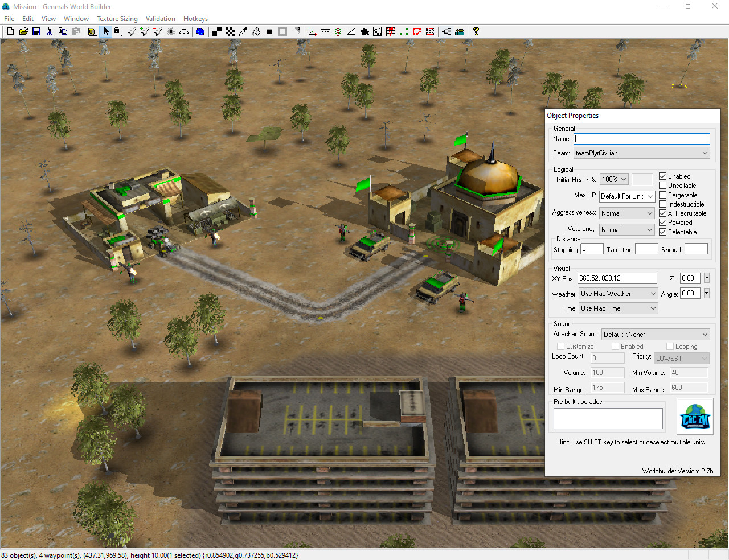Expand the Aggressiveness dropdown

pyautogui.click(x=627, y=213)
